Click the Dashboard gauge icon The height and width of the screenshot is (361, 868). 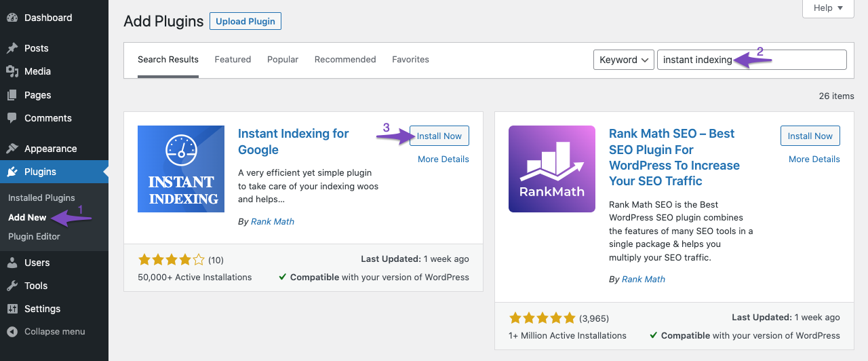pyautogui.click(x=12, y=18)
